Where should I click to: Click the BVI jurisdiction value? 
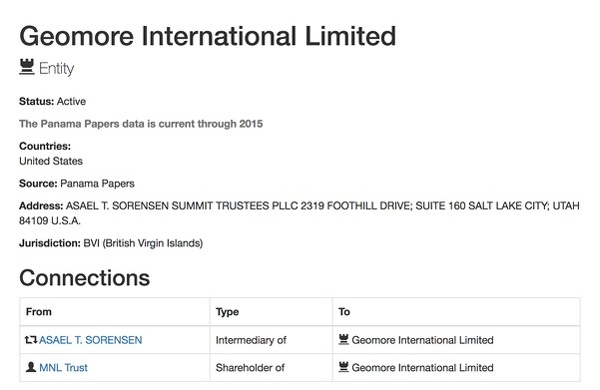[x=143, y=243]
